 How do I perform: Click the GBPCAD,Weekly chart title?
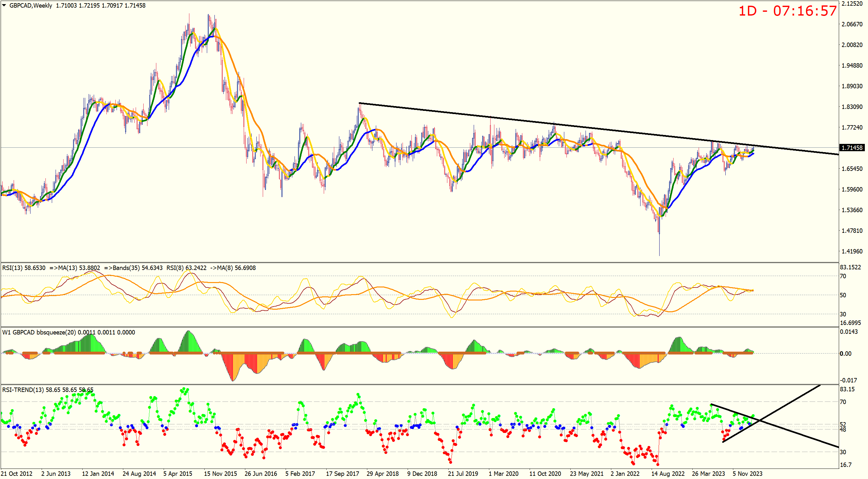click(x=31, y=5)
